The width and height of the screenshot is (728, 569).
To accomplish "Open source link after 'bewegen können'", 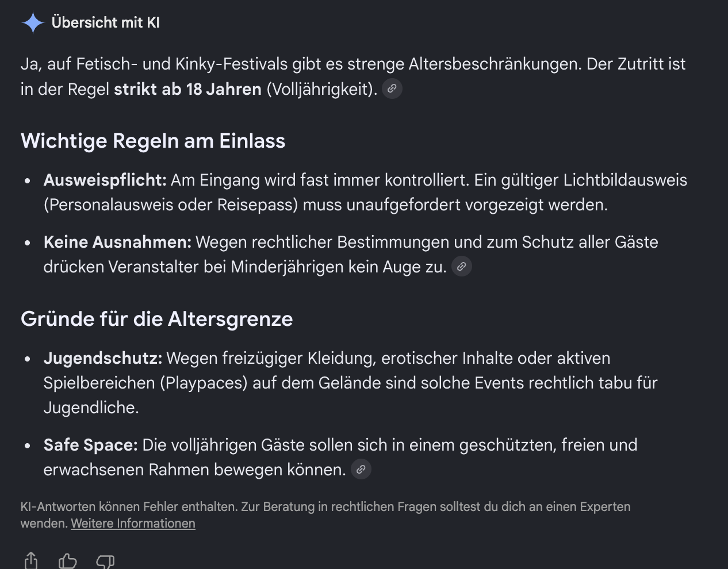I will coord(361,470).
